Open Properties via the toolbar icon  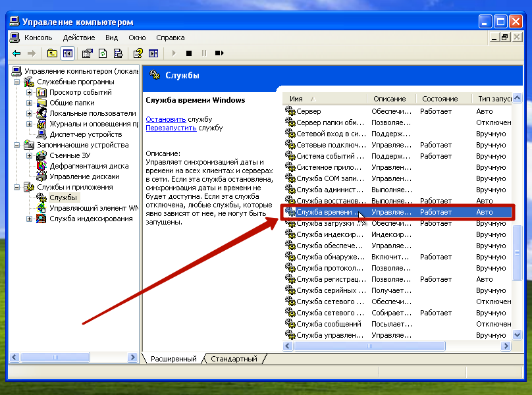(88, 53)
